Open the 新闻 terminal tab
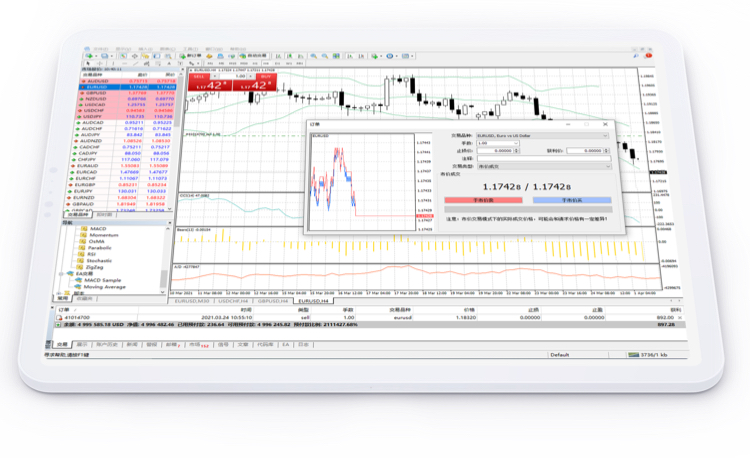 pyautogui.click(x=132, y=344)
